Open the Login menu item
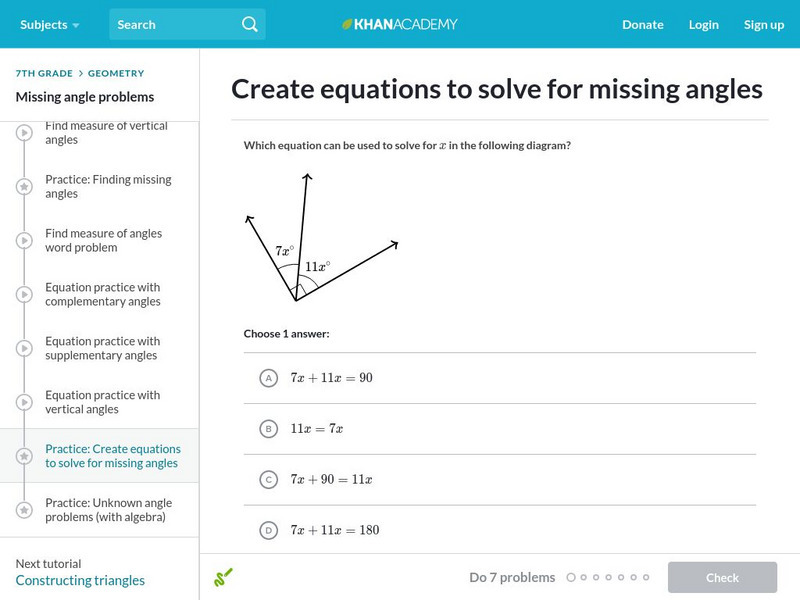This screenshot has width=800, height=600. click(x=703, y=24)
